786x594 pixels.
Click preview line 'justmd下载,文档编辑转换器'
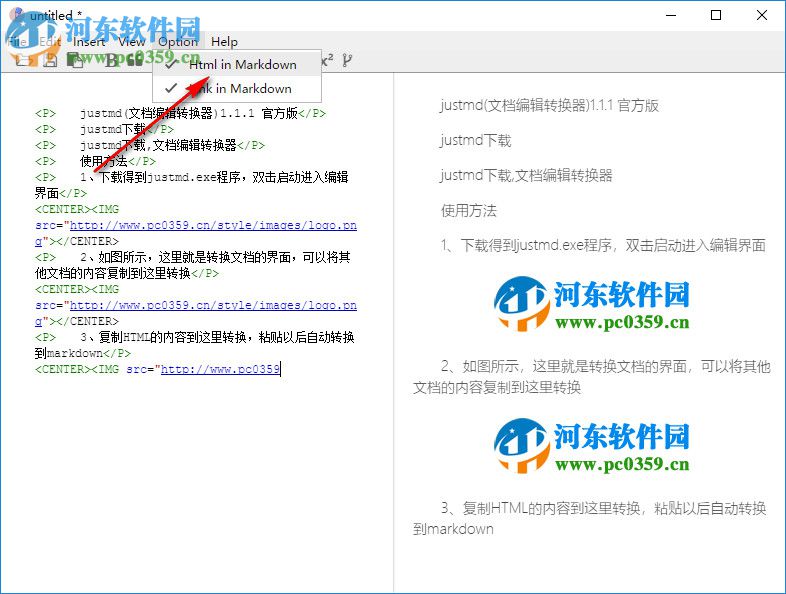click(x=526, y=175)
